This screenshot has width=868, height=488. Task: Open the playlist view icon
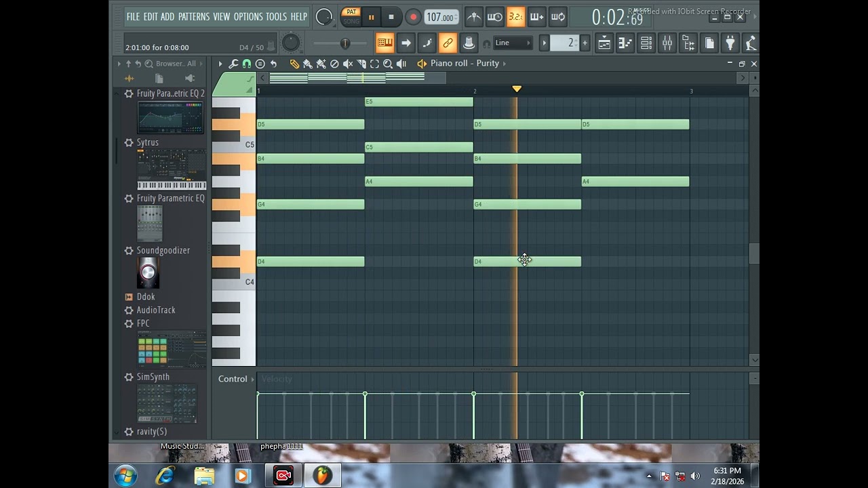pyautogui.click(x=604, y=43)
